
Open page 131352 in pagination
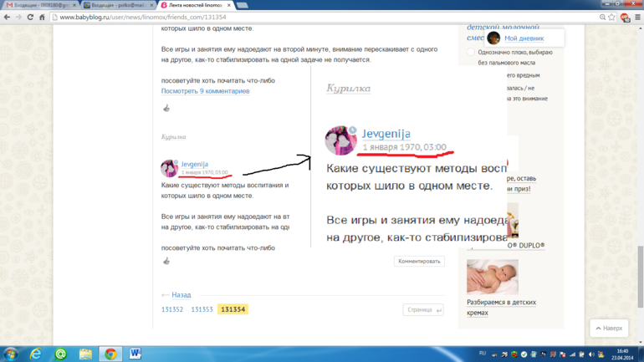(x=172, y=309)
